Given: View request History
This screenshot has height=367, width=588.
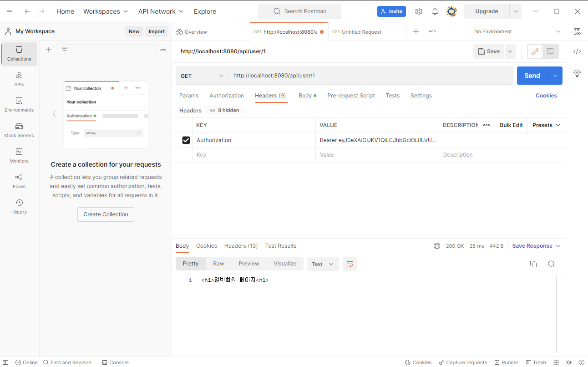Looking at the screenshot, I should [19, 206].
